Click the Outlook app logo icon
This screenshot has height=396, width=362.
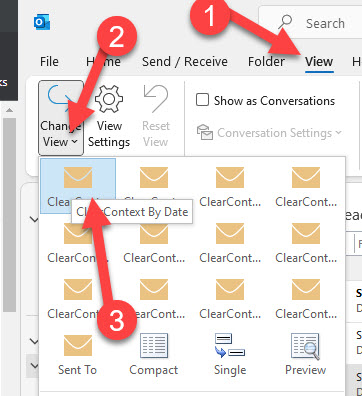[42, 23]
